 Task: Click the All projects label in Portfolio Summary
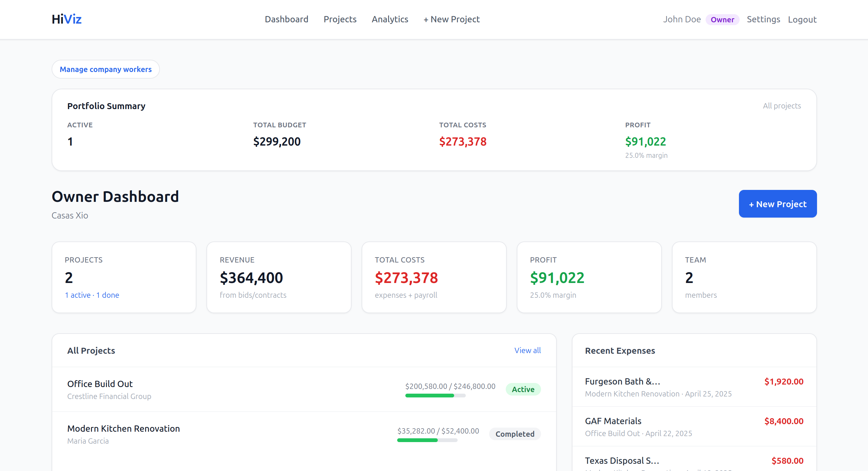click(782, 105)
